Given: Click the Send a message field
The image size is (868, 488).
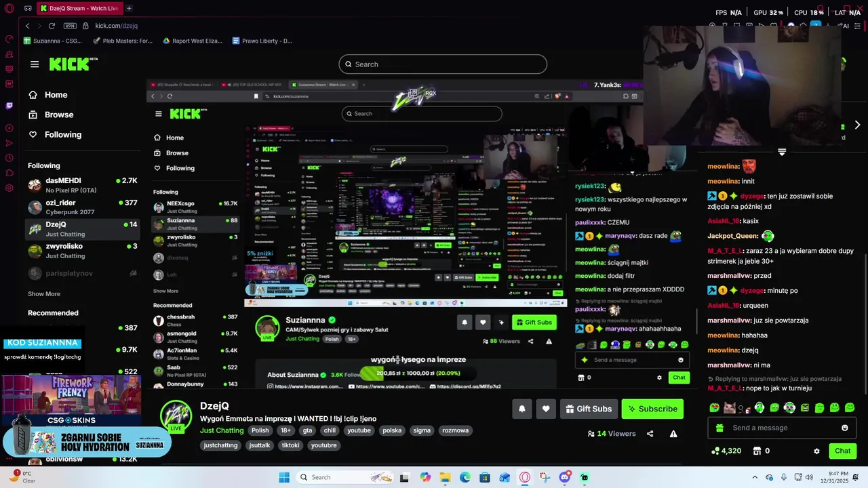Looking at the screenshot, I should [x=782, y=428].
